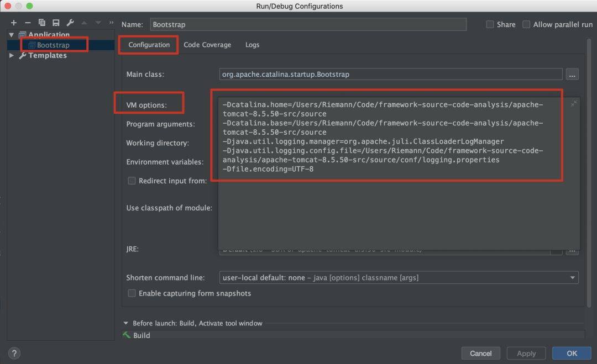Switch to the Code Coverage tab
The image size is (597, 364).
(x=207, y=45)
